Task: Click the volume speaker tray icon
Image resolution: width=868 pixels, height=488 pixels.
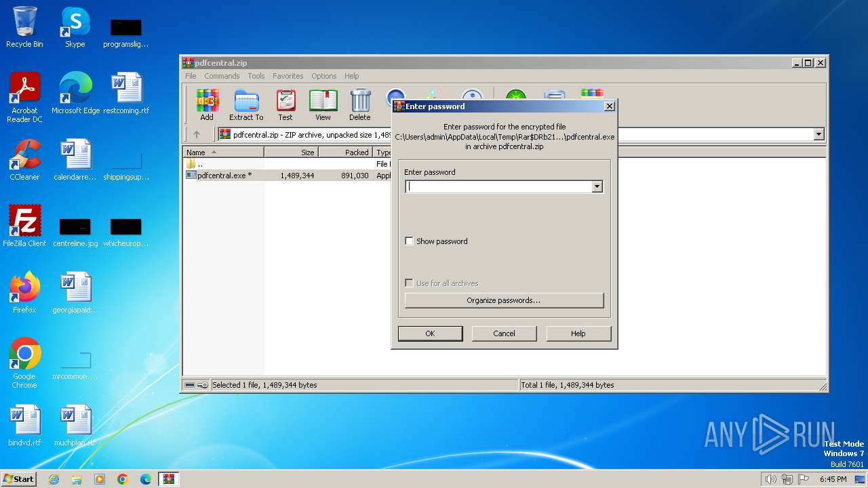Action: [770, 479]
